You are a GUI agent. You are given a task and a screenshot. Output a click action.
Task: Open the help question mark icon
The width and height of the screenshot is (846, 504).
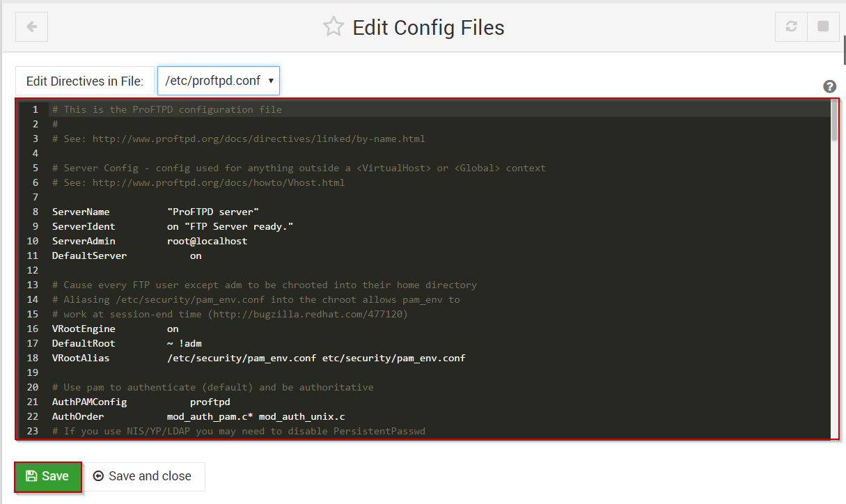[829, 86]
